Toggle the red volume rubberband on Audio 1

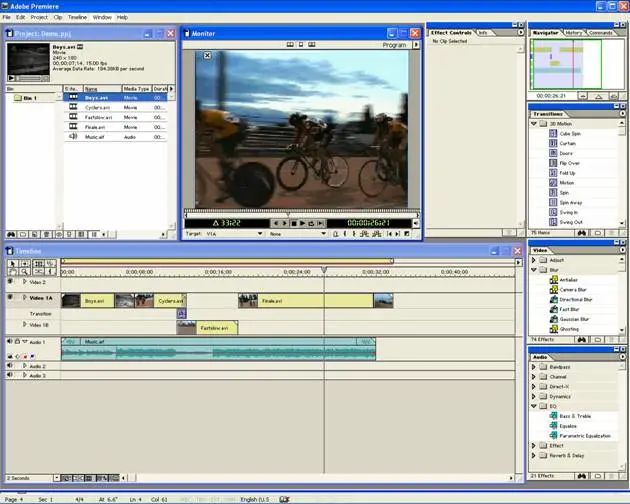click(25, 356)
